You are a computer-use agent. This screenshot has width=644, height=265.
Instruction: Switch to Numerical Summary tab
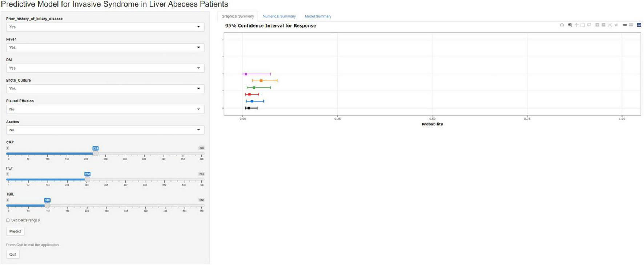click(x=279, y=16)
